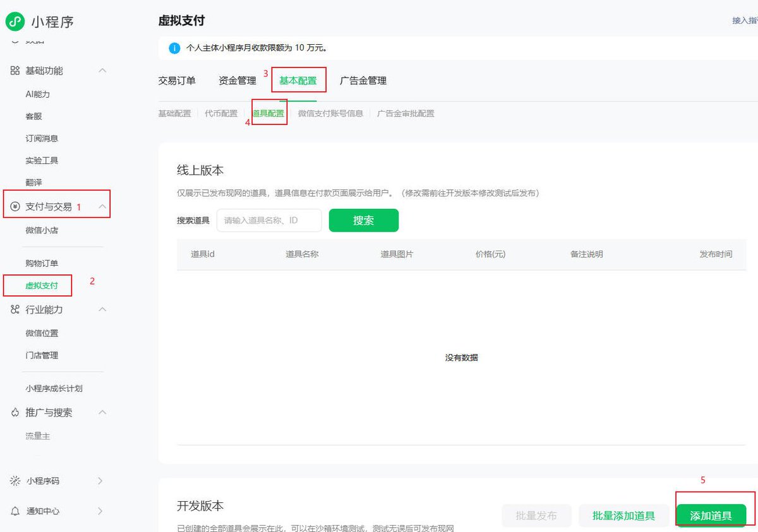This screenshot has width=758, height=532.
Task: Click the 道具名称 column header
Action: pos(302,254)
